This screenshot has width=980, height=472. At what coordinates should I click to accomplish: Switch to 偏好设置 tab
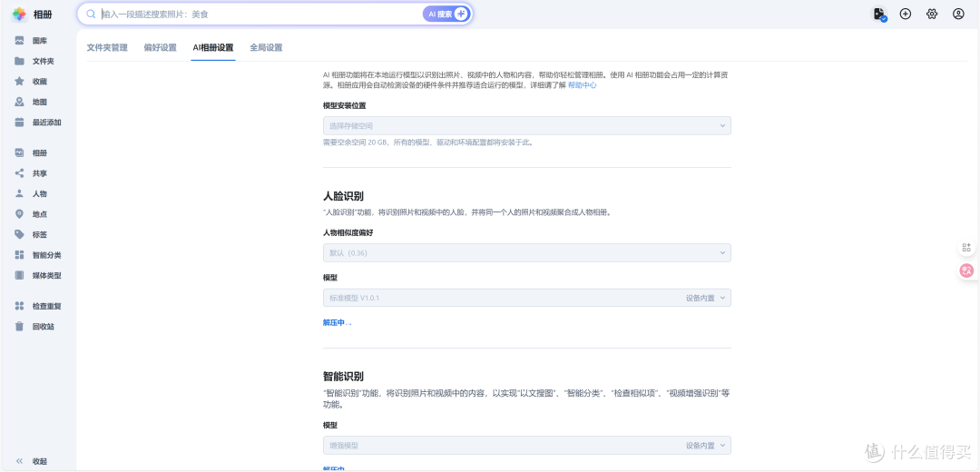coord(160,47)
